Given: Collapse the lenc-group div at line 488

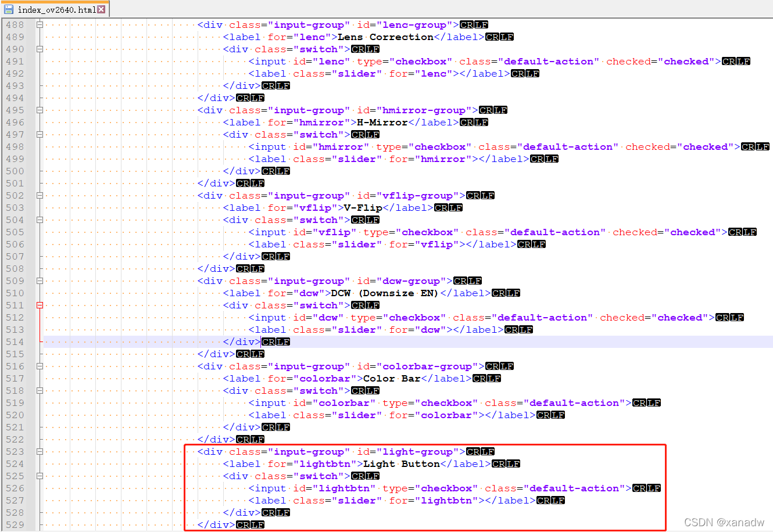Looking at the screenshot, I should pos(40,25).
